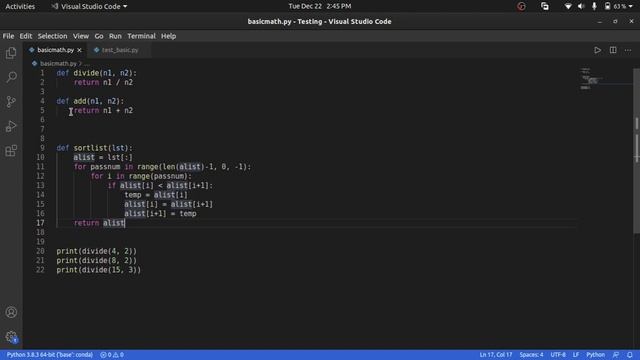
Task: Open the Help menu
Action: pyautogui.click(x=168, y=36)
